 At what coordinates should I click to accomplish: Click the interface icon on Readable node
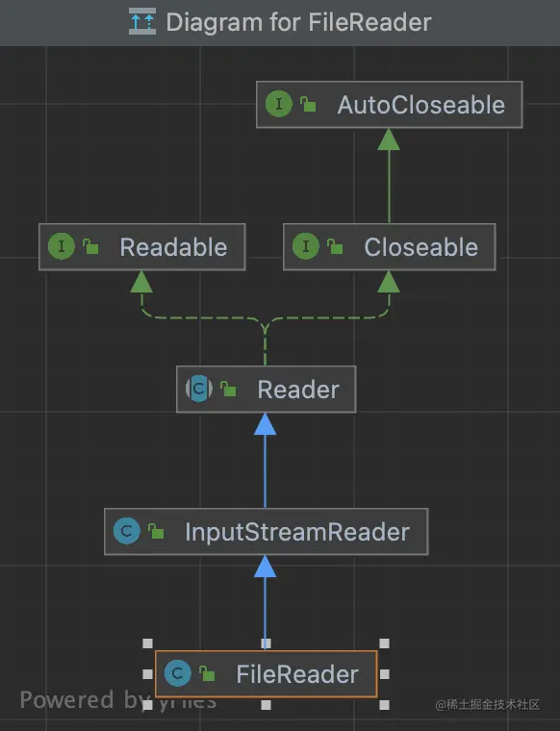[61, 245]
